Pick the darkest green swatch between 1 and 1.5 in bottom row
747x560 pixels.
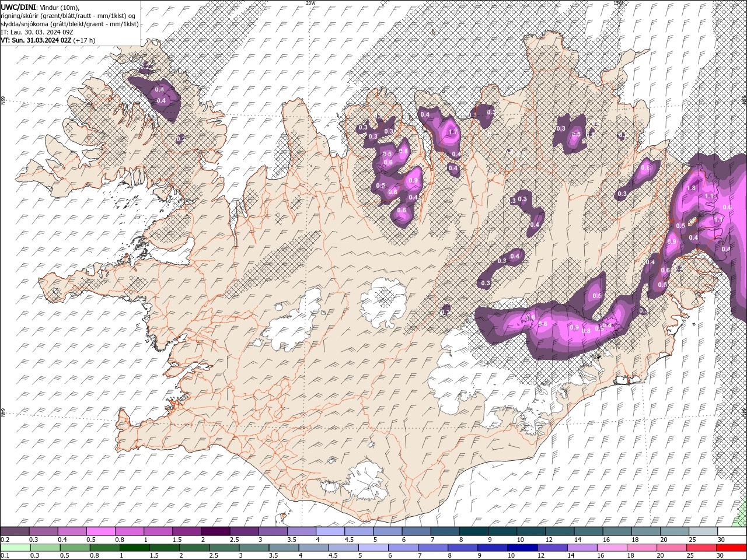coord(134,548)
